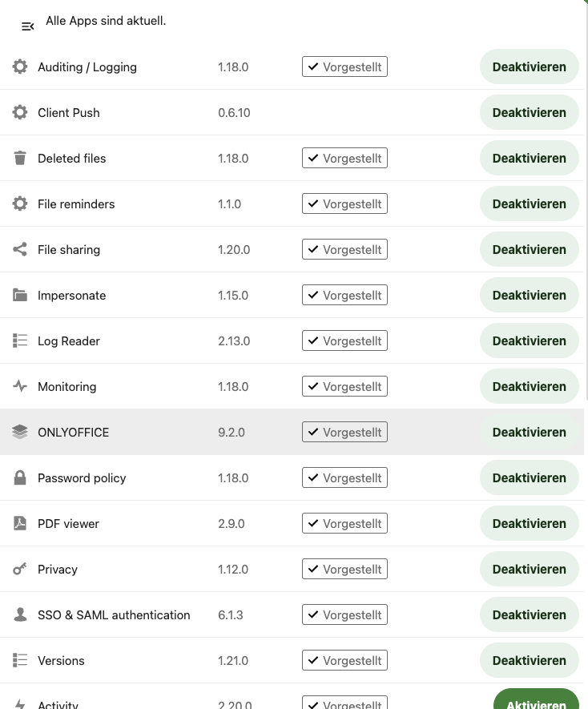Image resolution: width=588 pixels, height=709 pixels.
Task: Deactivate the Client Push app
Action: [530, 112]
